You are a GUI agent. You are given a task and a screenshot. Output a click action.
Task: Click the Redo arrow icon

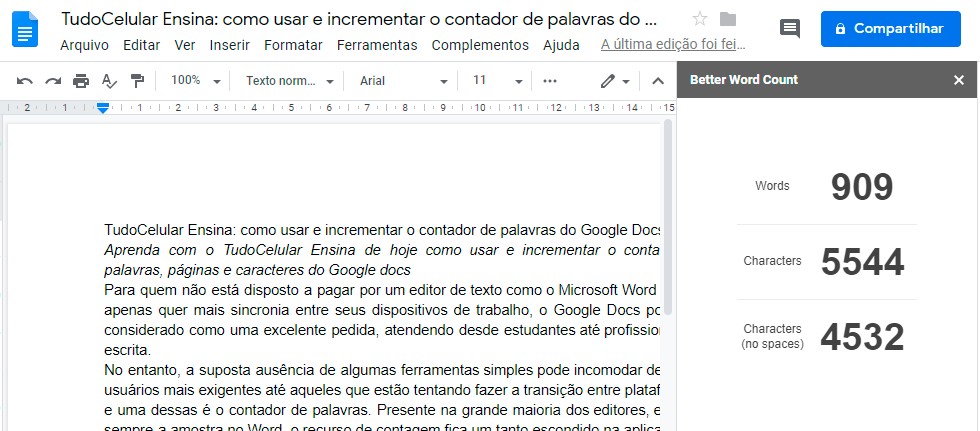(x=53, y=81)
